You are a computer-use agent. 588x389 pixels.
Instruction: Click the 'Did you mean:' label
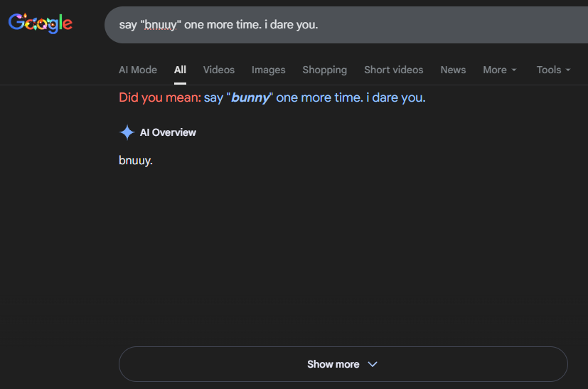[x=160, y=97]
